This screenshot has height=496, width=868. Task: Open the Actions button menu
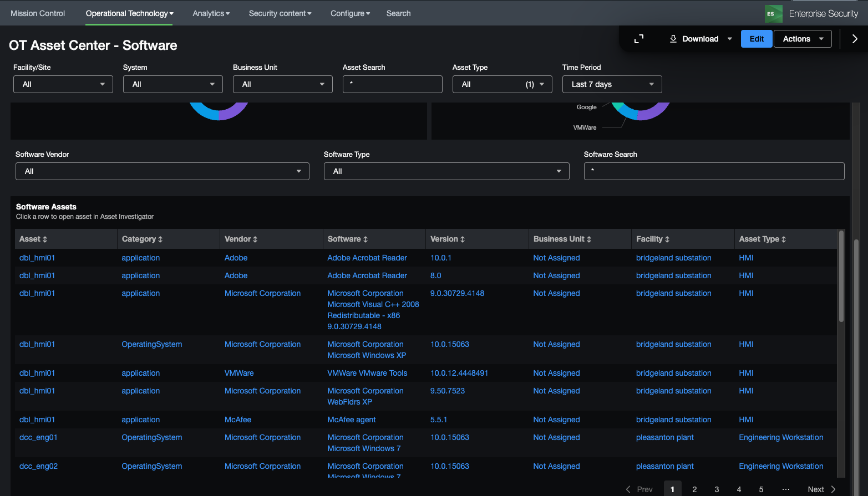[x=802, y=39]
